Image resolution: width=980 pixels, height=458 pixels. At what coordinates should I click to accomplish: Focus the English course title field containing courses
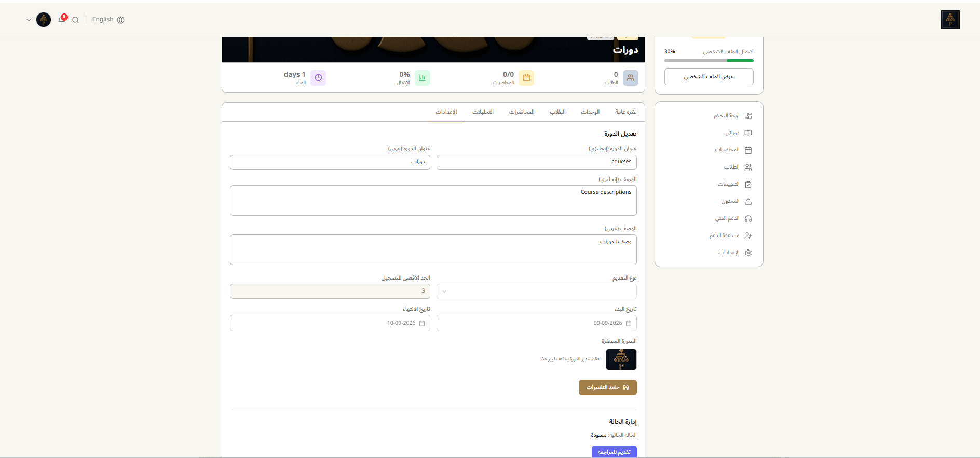pos(537,162)
